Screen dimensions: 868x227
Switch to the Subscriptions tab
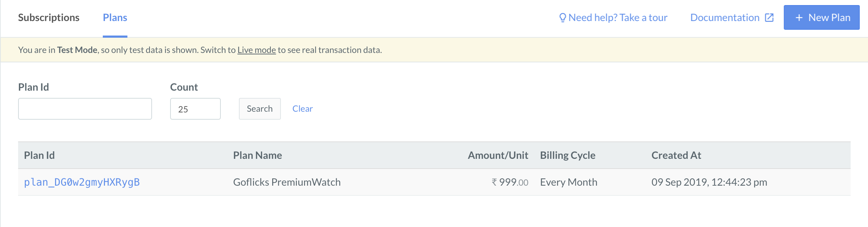(x=49, y=17)
